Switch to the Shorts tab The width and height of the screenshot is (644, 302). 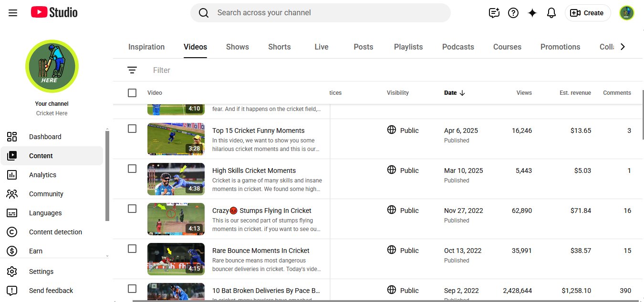[280, 47]
